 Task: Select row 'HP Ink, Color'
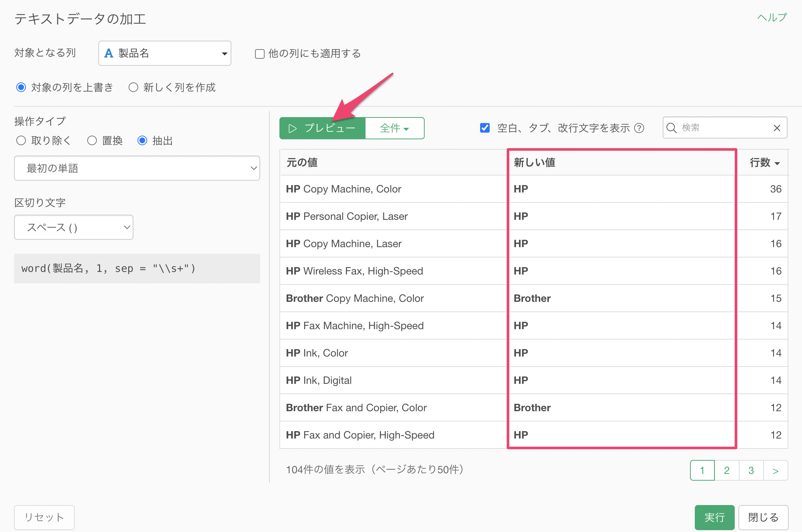pos(534,353)
